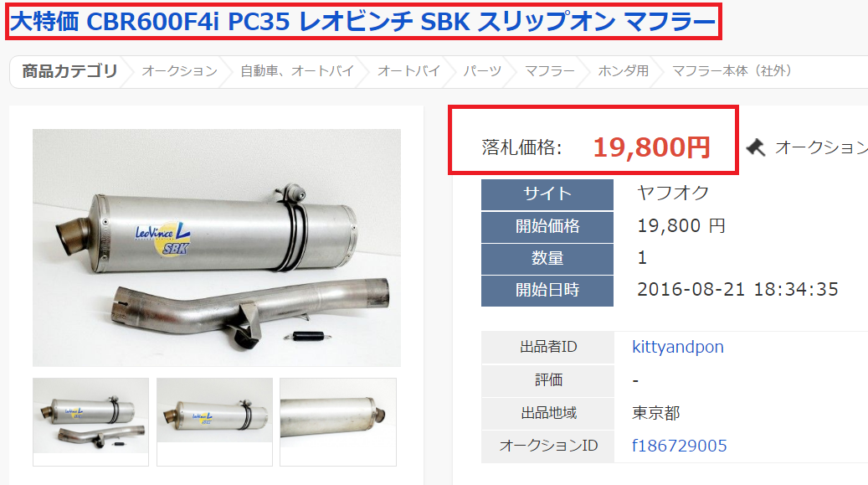Go to マフラー本体（社外） breadcrumb category

pyautogui.click(x=732, y=71)
